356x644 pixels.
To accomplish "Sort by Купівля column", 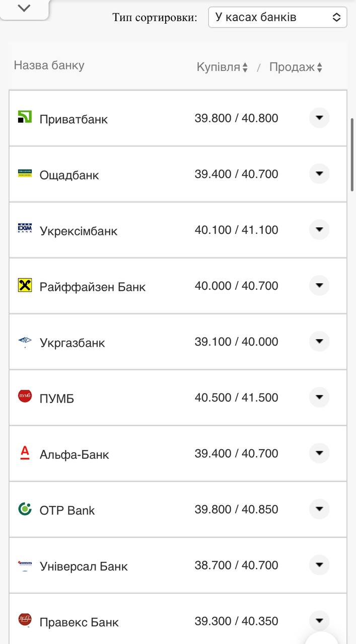I will [x=222, y=67].
